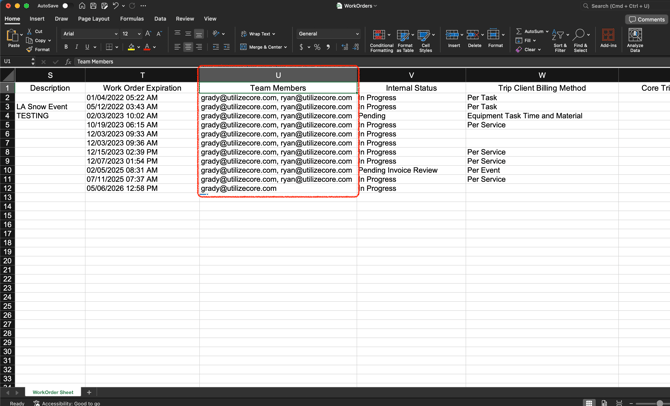The image size is (670, 406).
Task: Switch to Normal view in status bar
Action: [589, 403]
